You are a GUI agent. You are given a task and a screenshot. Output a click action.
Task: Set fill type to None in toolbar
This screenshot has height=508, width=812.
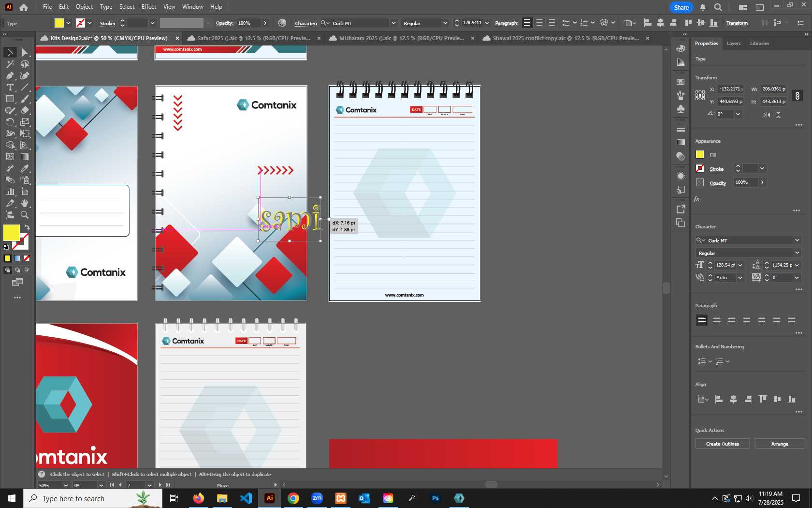click(27, 258)
